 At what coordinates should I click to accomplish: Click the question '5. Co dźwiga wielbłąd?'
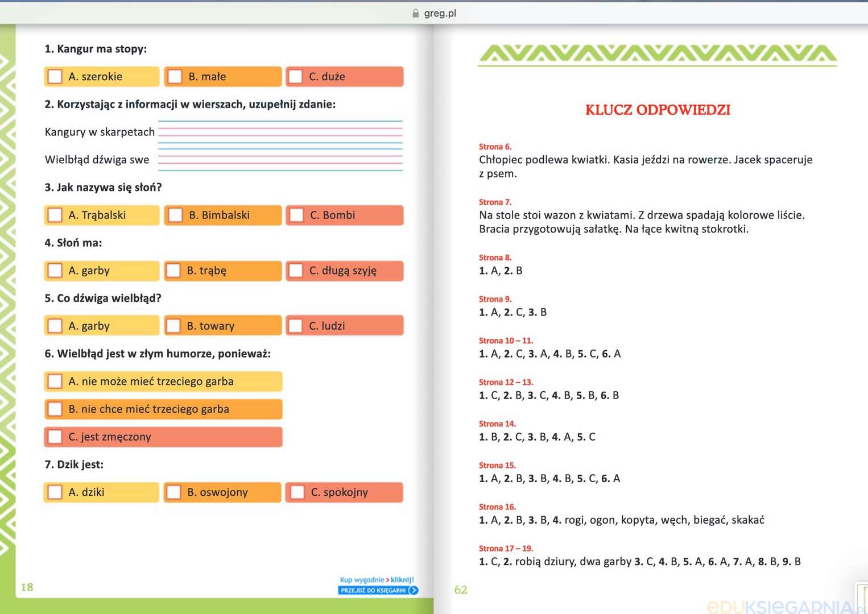tap(103, 298)
